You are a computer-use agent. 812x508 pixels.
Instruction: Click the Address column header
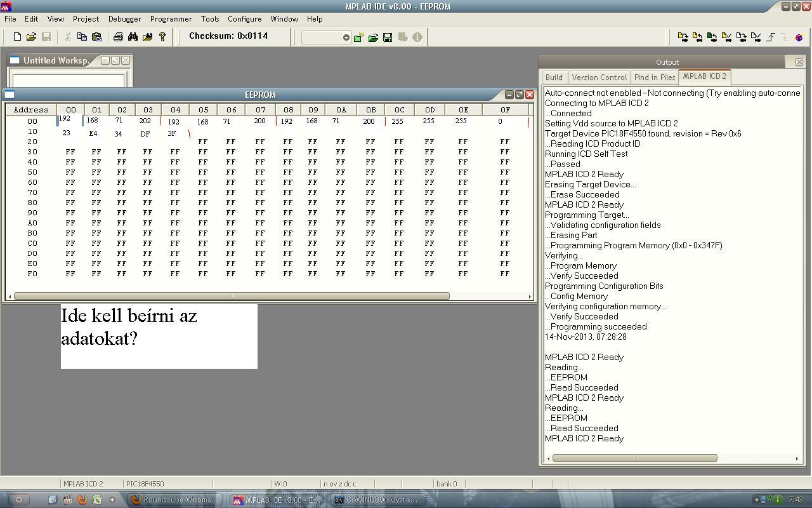pyautogui.click(x=31, y=110)
